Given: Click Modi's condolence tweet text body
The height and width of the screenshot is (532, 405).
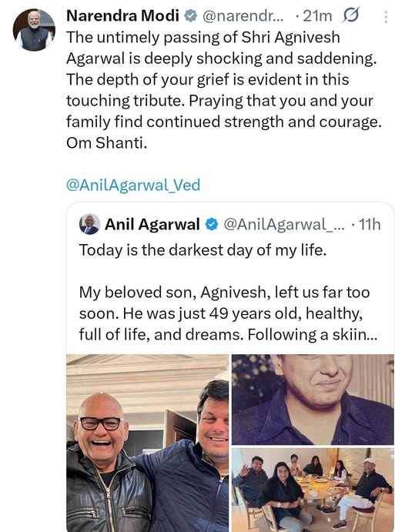Looking at the screenshot, I should click(x=224, y=90).
